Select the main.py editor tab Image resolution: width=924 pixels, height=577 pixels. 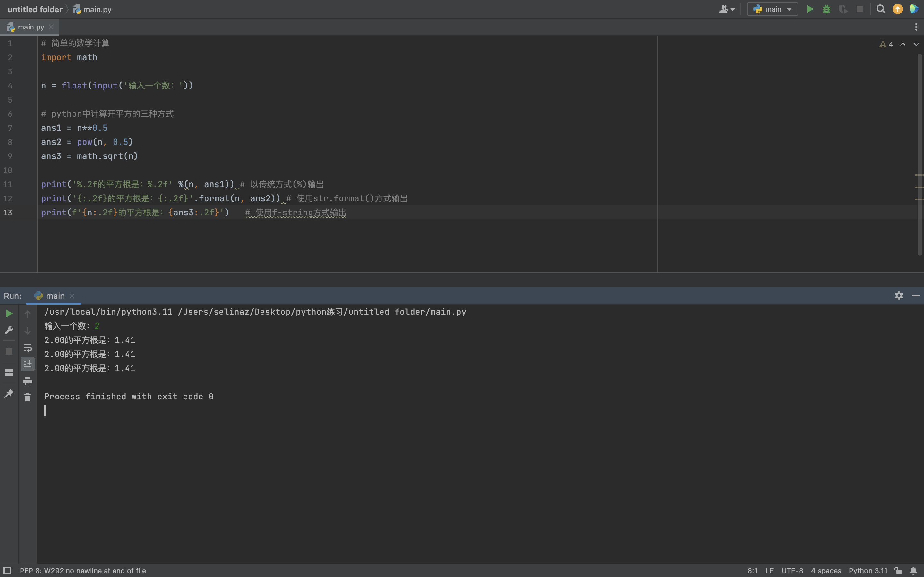tap(30, 27)
